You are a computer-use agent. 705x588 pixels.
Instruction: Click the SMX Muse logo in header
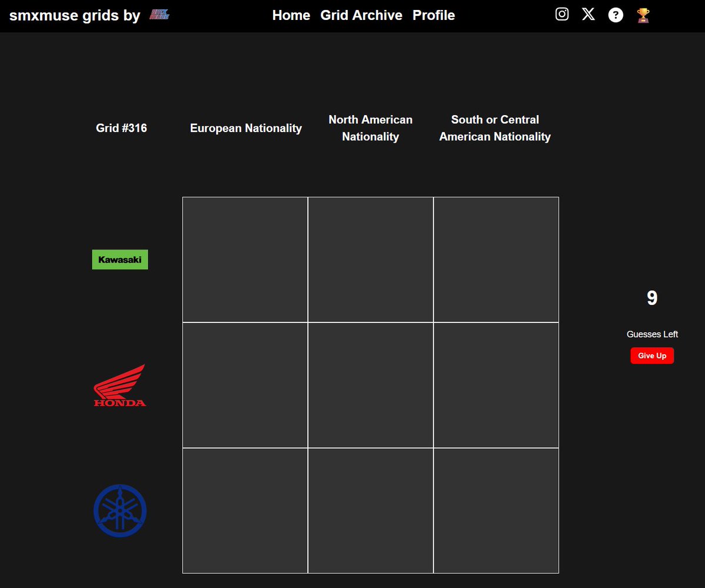pyautogui.click(x=160, y=15)
